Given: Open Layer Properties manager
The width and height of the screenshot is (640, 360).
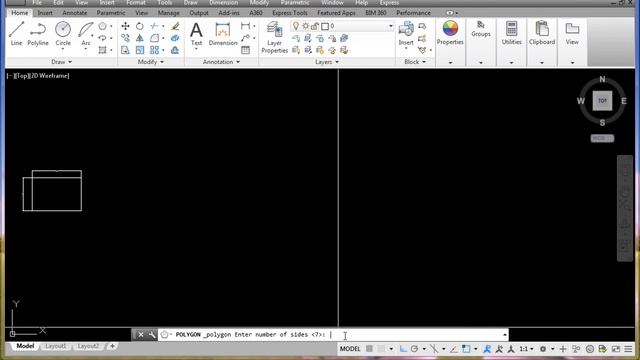Looking at the screenshot, I should coord(274,38).
